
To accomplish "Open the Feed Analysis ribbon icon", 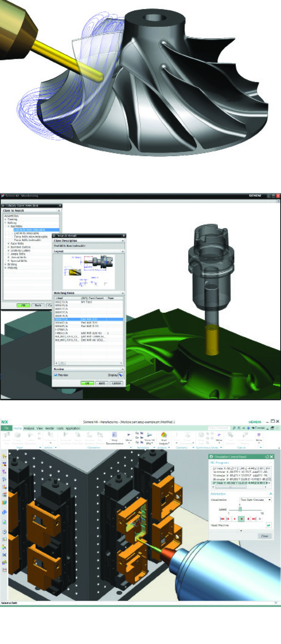I will pos(164,436).
